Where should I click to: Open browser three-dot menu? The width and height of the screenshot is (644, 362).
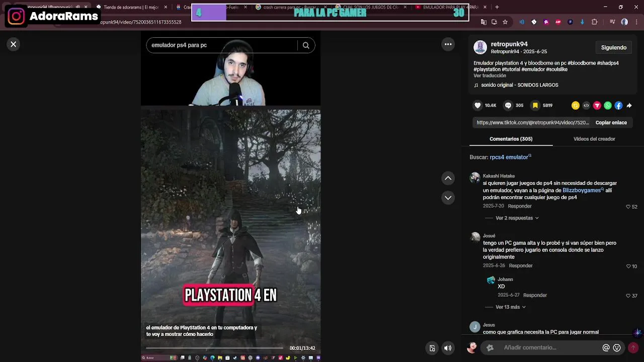[636, 22]
